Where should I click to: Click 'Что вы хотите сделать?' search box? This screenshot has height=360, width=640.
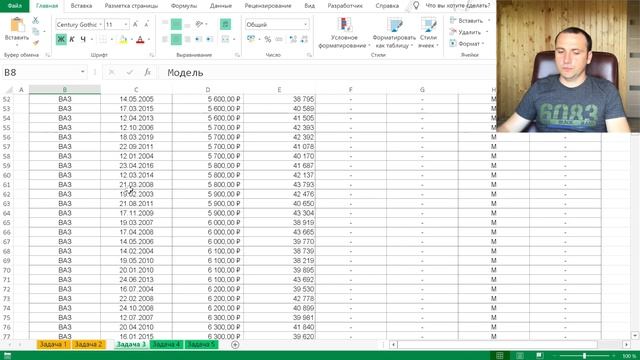click(x=458, y=6)
